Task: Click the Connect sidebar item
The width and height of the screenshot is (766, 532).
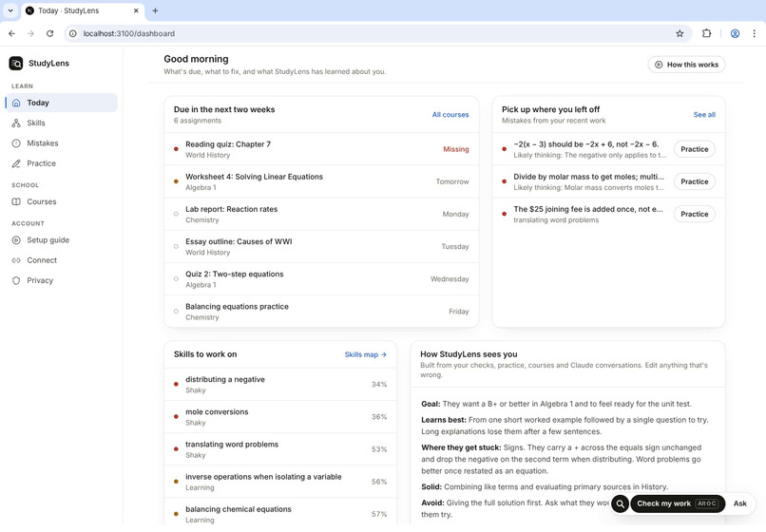Action: click(62, 260)
